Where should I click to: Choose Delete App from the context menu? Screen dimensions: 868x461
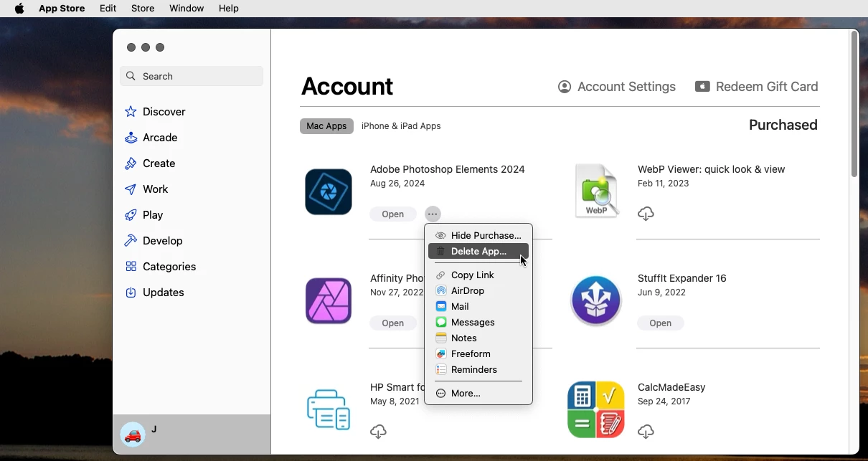478,251
